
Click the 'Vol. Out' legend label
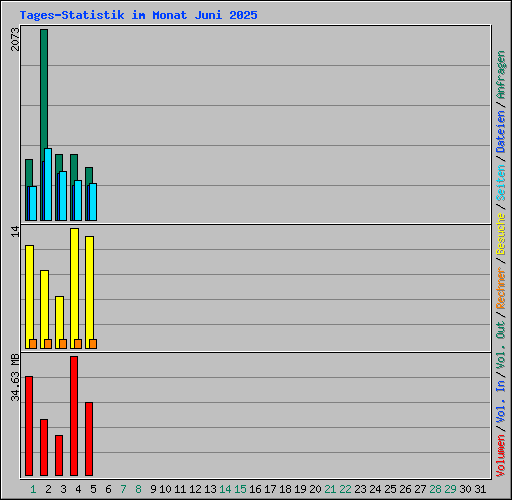[501, 344]
